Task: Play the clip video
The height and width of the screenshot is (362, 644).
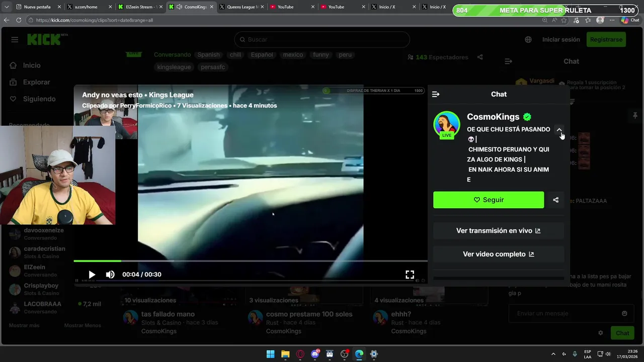Action: [92, 275]
